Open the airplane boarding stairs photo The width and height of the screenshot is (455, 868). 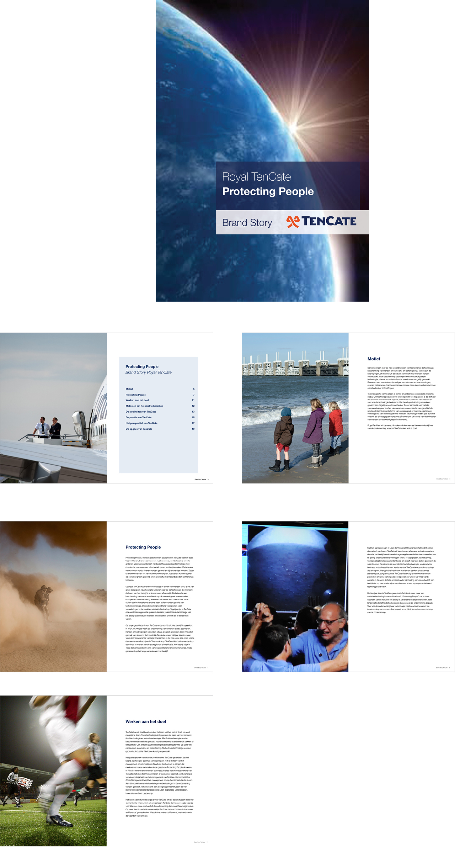[x=53, y=408]
